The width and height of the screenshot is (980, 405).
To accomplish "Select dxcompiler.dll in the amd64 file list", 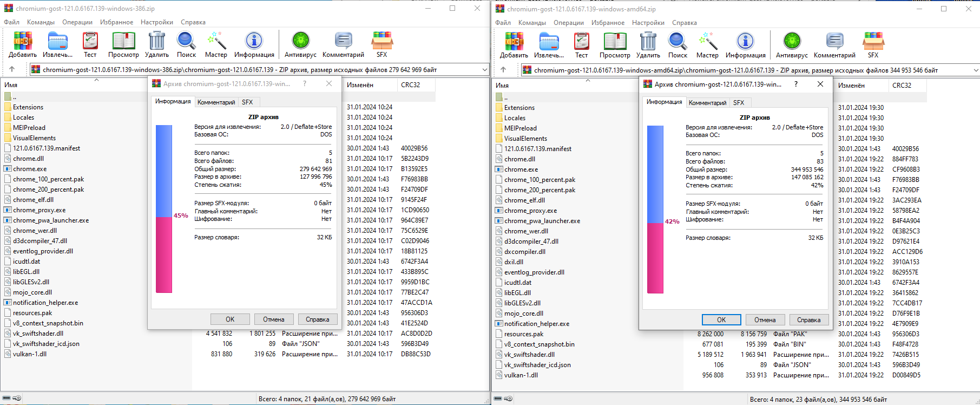I will pos(525,252).
